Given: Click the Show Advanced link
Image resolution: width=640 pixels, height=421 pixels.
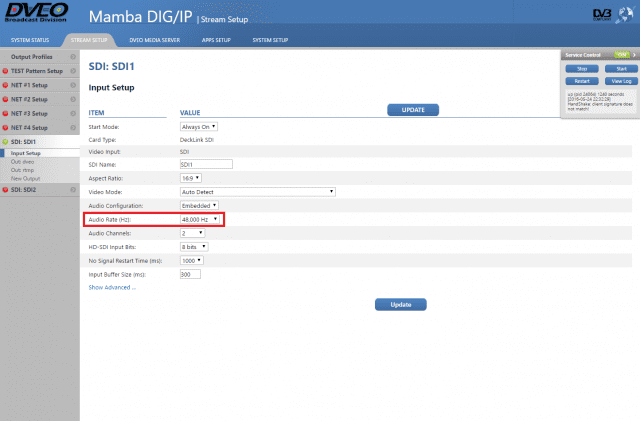Looking at the screenshot, I should (x=112, y=287).
